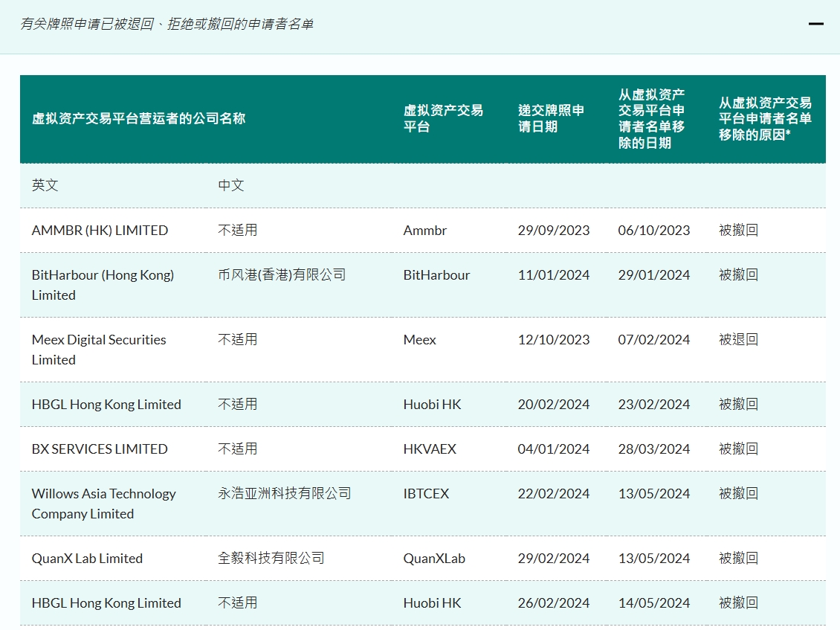
Task: Click 不适用 in the AMMBR row
Action: tap(237, 230)
